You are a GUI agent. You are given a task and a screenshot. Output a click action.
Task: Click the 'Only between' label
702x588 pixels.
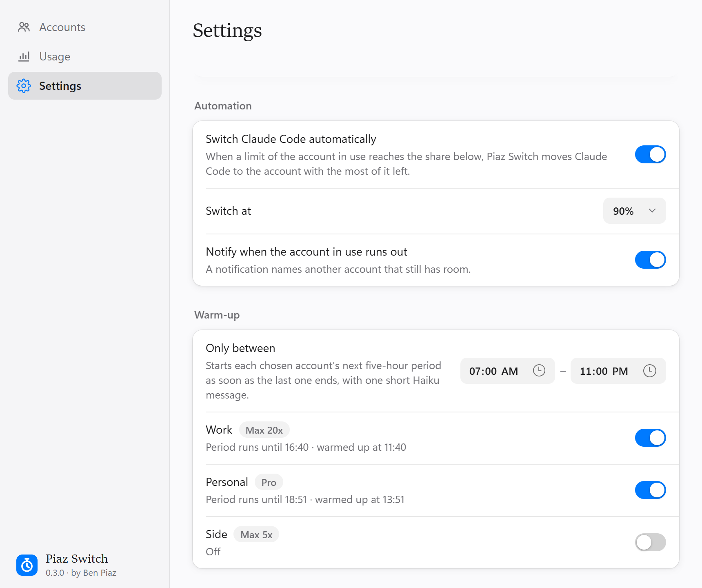coord(240,348)
